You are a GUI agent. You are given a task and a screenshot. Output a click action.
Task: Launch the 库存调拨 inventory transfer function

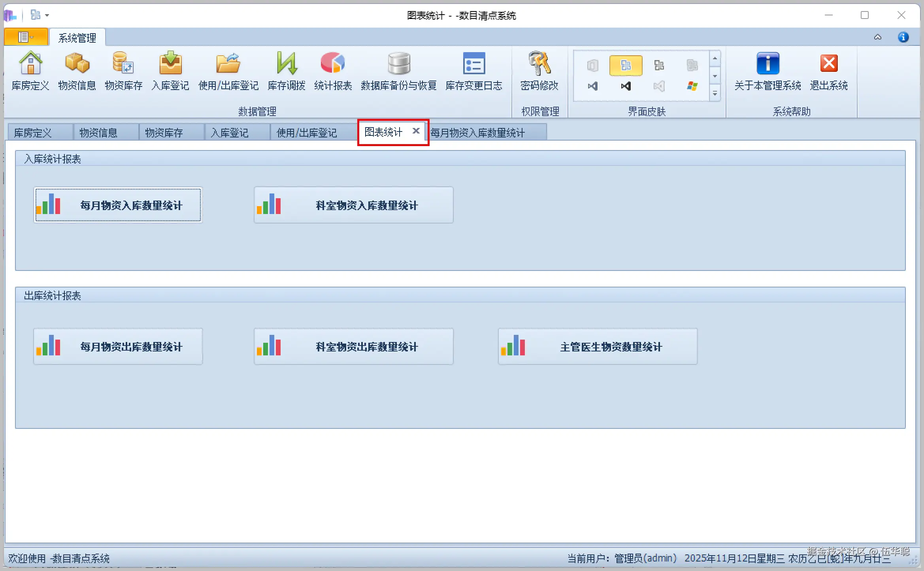pyautogui.click(x=287, y=71)
